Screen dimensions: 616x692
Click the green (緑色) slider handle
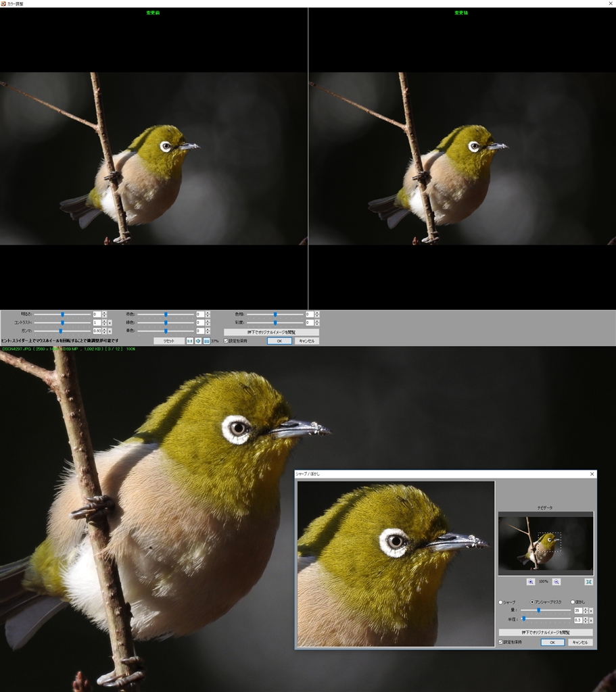(x=166, y=322)
